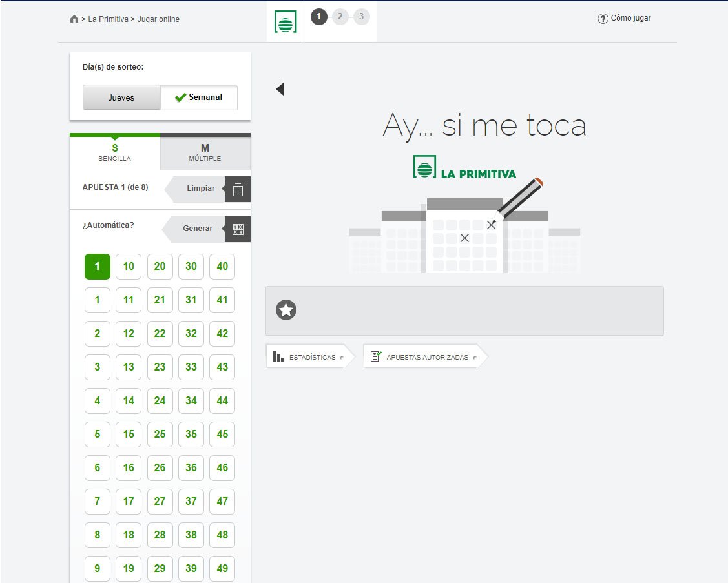728x583 pixels.
Task: Select number 11 on the ticket
Action: [x=129, y=300]
